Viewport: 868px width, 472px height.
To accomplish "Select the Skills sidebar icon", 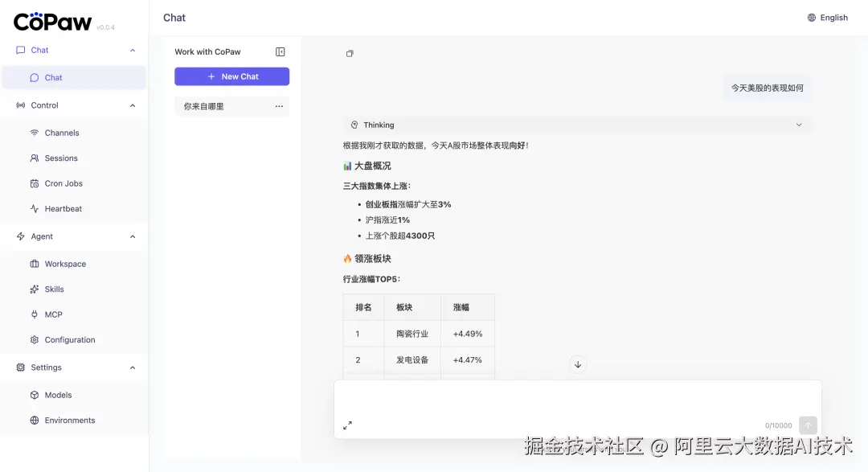I will pos(35,289).
